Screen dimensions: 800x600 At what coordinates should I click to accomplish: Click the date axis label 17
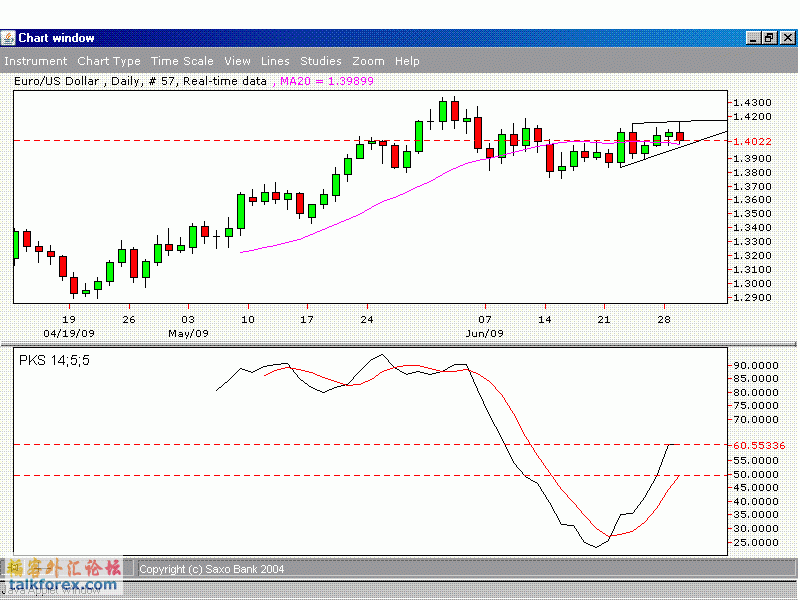click(307, 319)
